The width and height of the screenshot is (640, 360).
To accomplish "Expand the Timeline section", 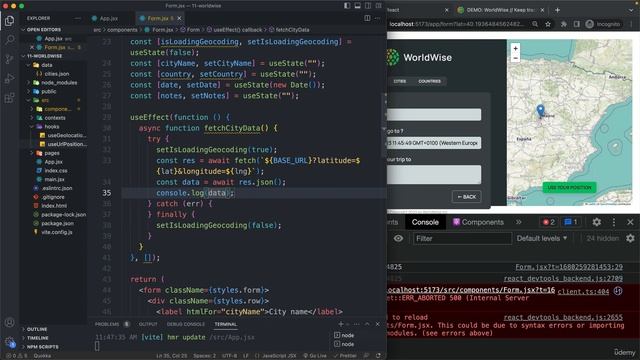I will (x=38, y=338).
